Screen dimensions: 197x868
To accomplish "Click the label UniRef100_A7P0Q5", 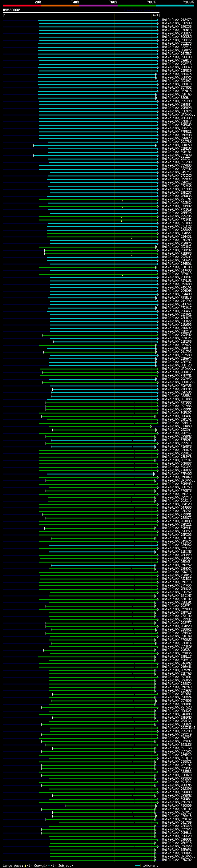I will [177, 474].
